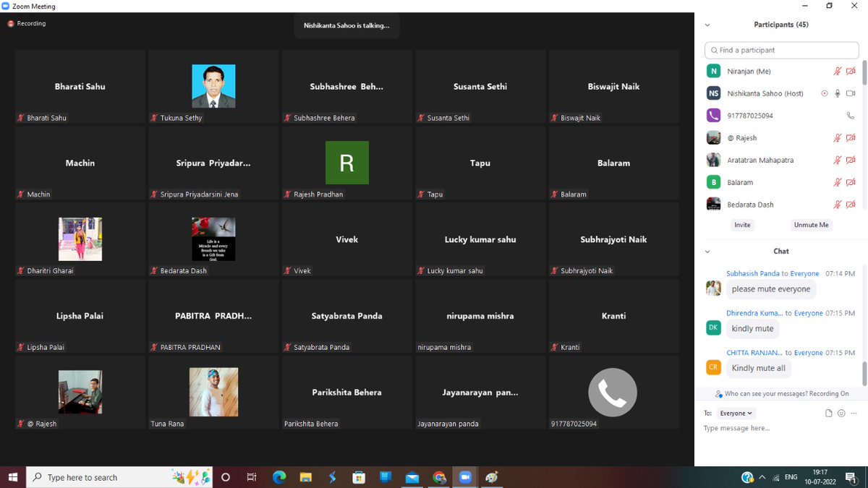Click the Invite button
The width and height of the screenshot is (868, 488).
[742, 225]
